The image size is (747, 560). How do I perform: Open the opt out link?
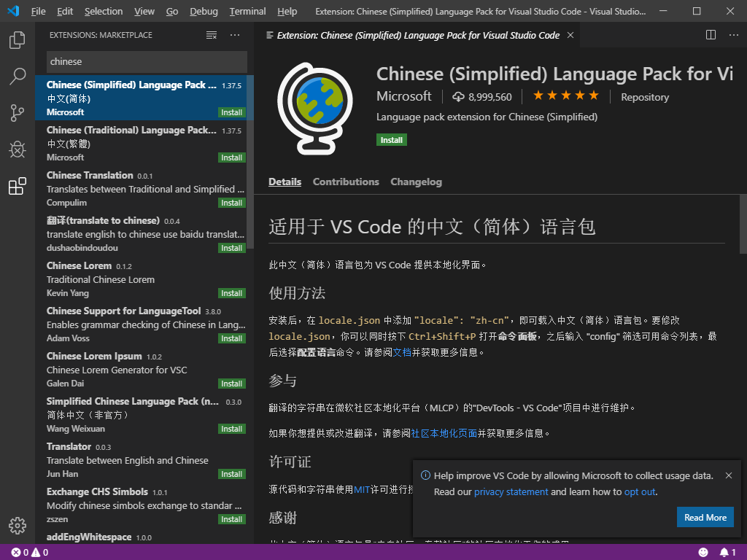pyautogui.click(x=640, y=492)
